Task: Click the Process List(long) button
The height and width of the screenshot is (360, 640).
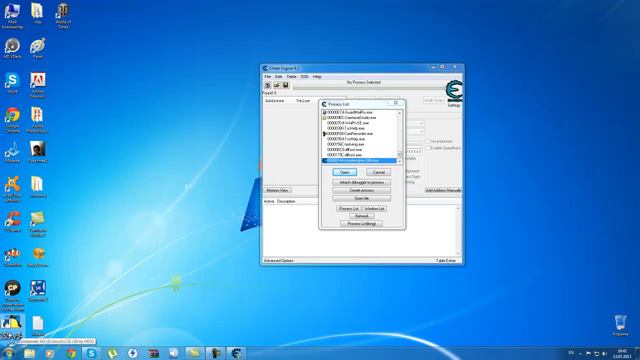Action: point(362,224)
